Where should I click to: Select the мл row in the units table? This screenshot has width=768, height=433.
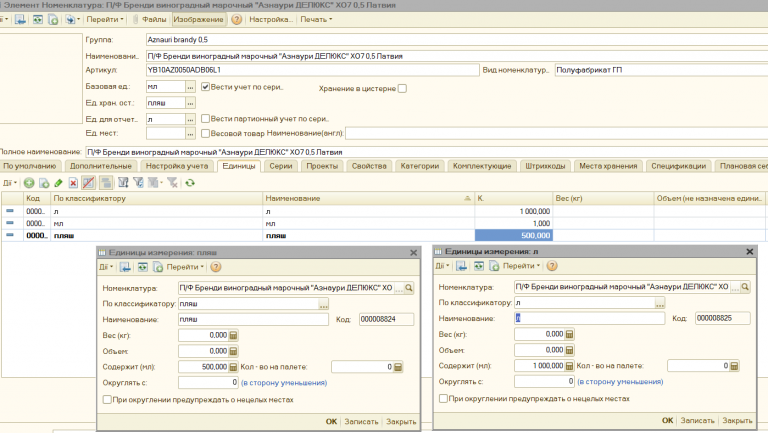pyautogui.click(x=384, y=223)
